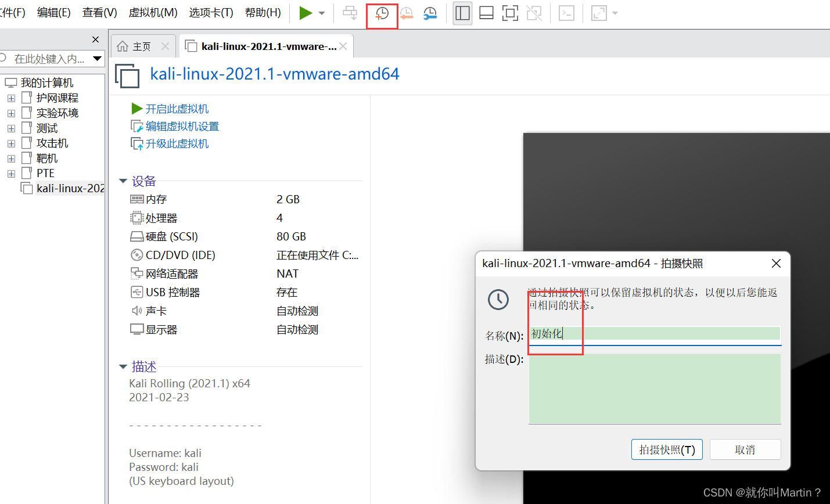
Task: Click the take snapshot toolbar icon
Action: [382, 13]
